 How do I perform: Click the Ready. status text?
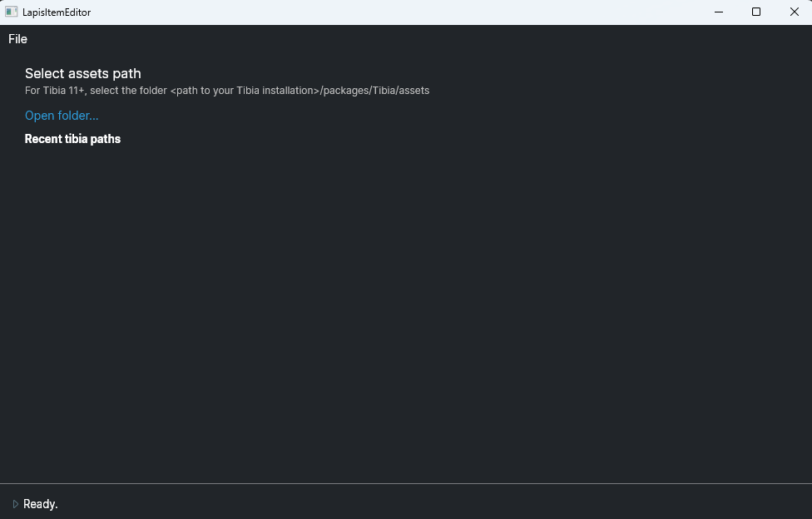[x=41, y=504]
